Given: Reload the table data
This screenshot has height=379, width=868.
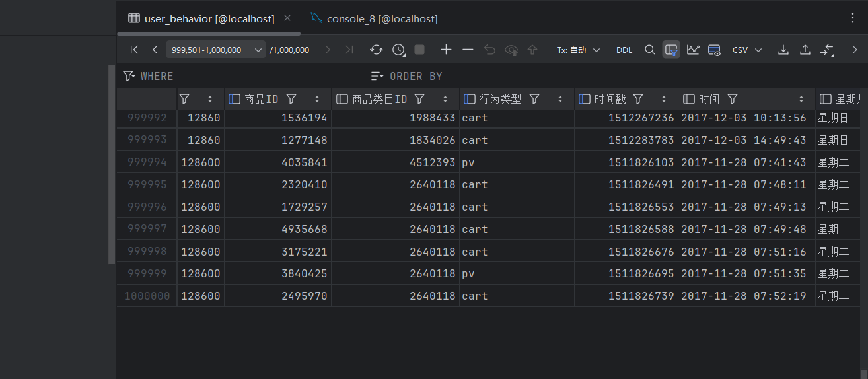Looking at the screenshot, I should coord(377,50).
